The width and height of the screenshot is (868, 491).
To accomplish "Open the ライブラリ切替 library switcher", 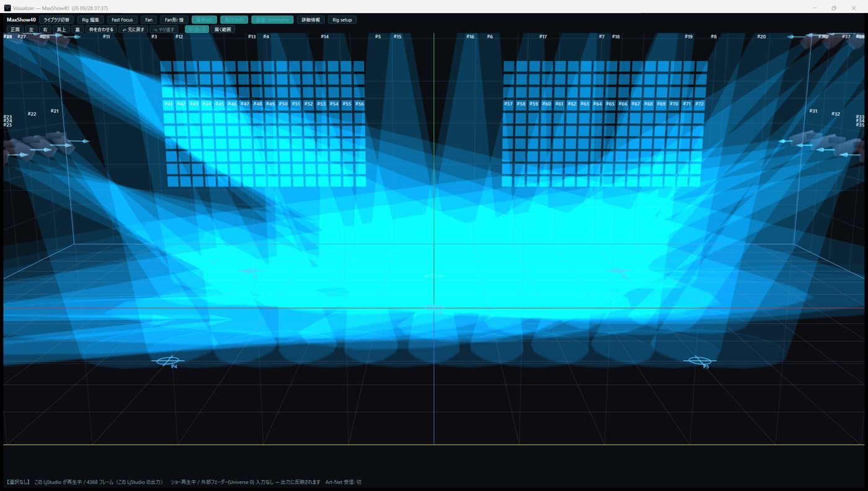I will click(56, 20).
